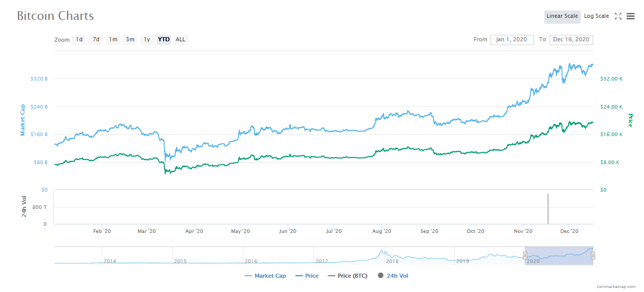The image size is (644, 292).
Task: Click the From date field
Action: click(512, 40)
